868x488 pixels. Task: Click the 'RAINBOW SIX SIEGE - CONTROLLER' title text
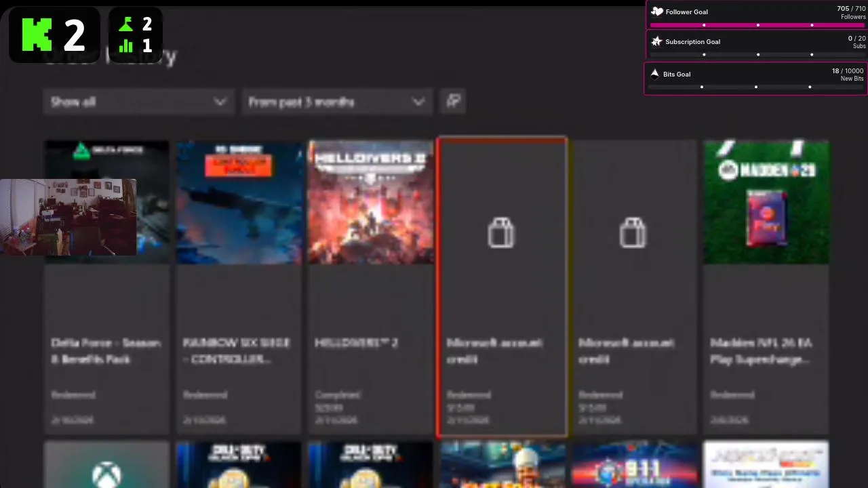tap(236, 350)
